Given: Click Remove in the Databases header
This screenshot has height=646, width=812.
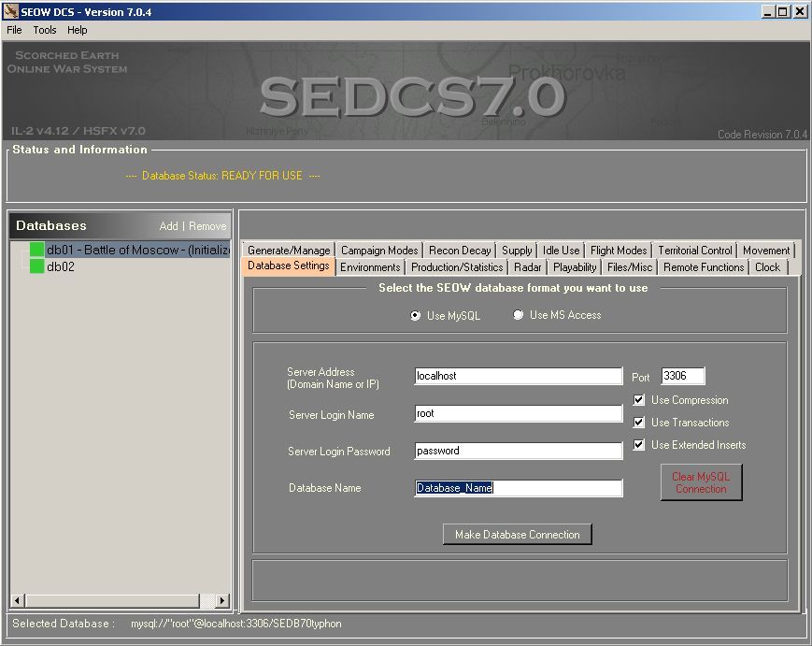Looking at the screenshot, I should 207,226.
